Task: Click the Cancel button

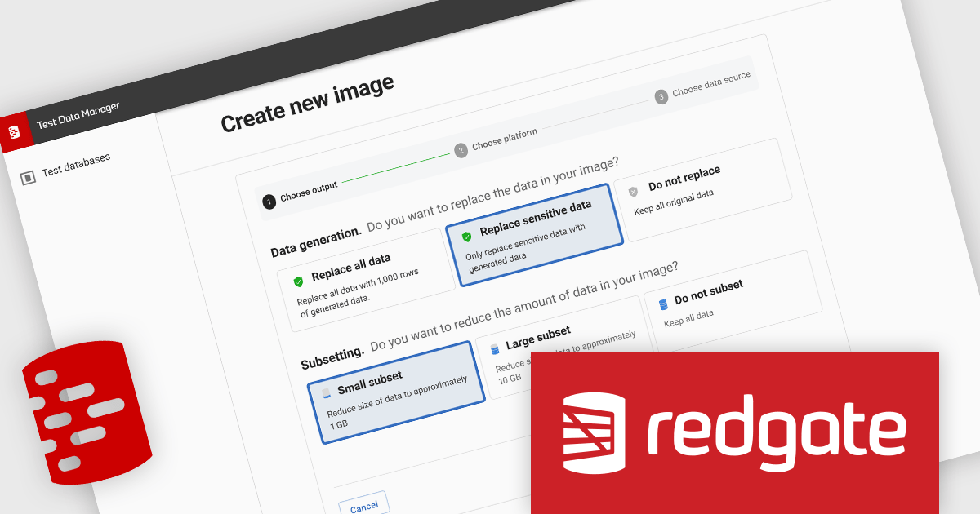Action: (364, 506)
